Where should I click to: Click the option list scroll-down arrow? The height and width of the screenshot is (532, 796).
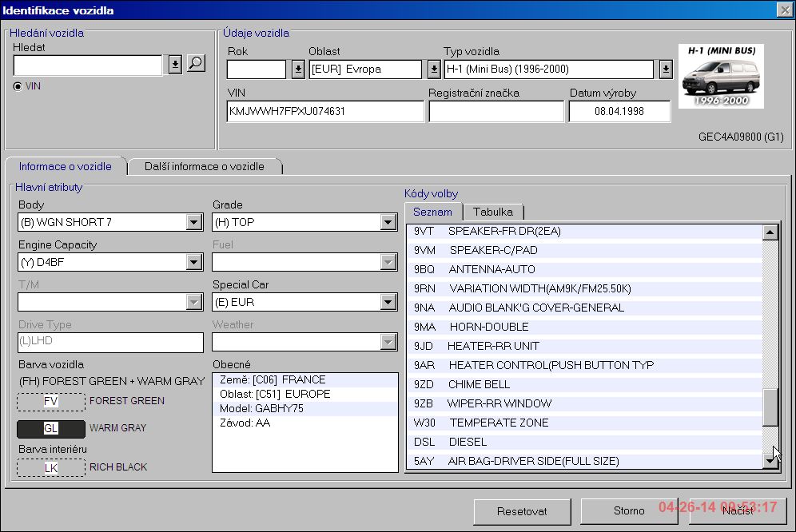pyautogui.click(x=770, y=461)
